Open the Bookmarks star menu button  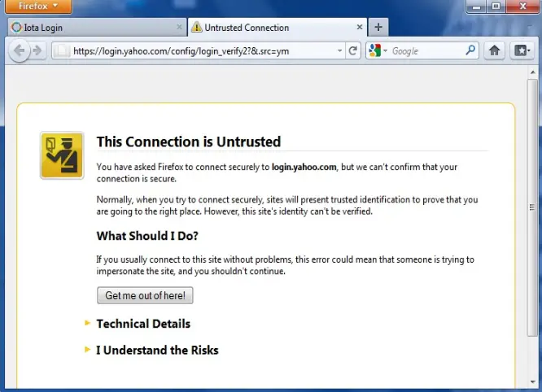522,50
